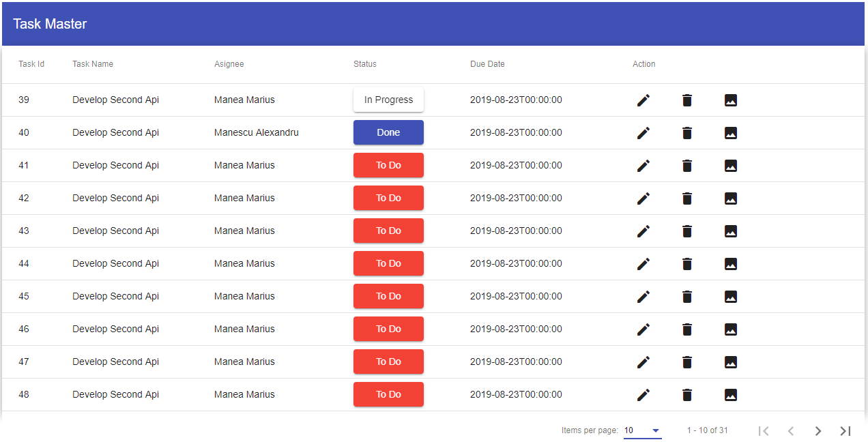Toggle status of task 42 from To Do
Viewport: 868px width, 442px height.
[388, 198]
